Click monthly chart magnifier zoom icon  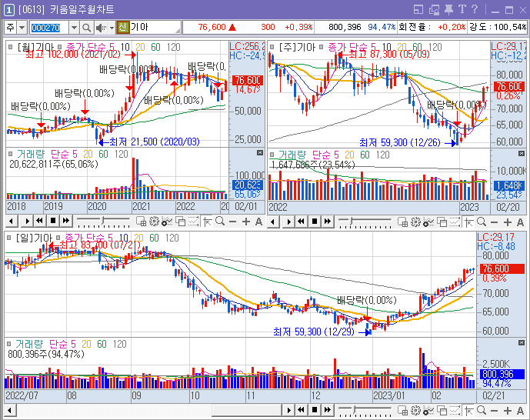tap(220, 222)
